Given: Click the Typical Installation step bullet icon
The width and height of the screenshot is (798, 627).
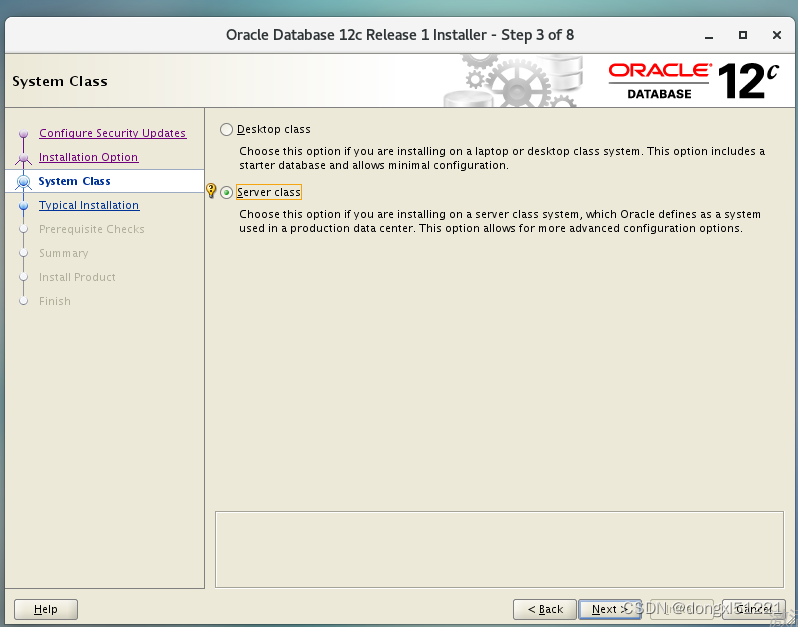Looking at the screenshot, I should pyautogui.click(x=23, y=206).
